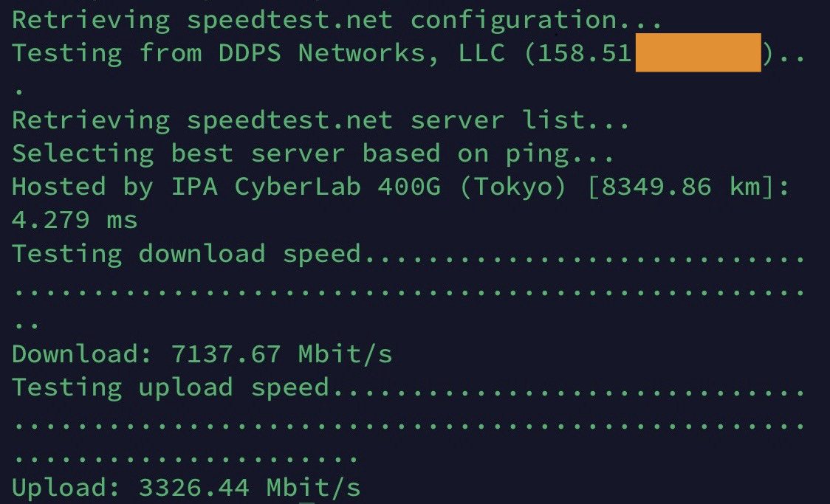Click "Mbit/s" unit on the Upload line
Image resolution: width=830 pixels, height=504 pixels.
(x=313, y=488)
